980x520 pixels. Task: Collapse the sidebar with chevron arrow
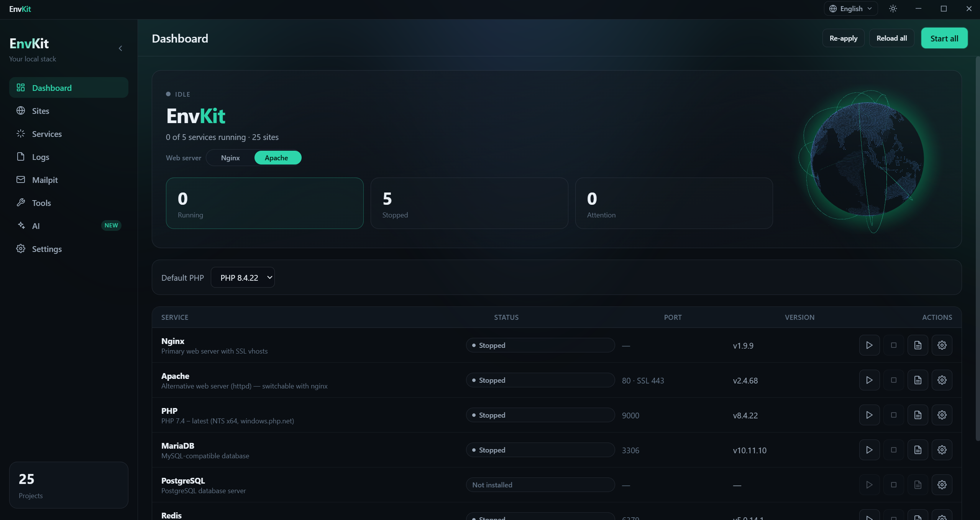(x=120, y=48)
